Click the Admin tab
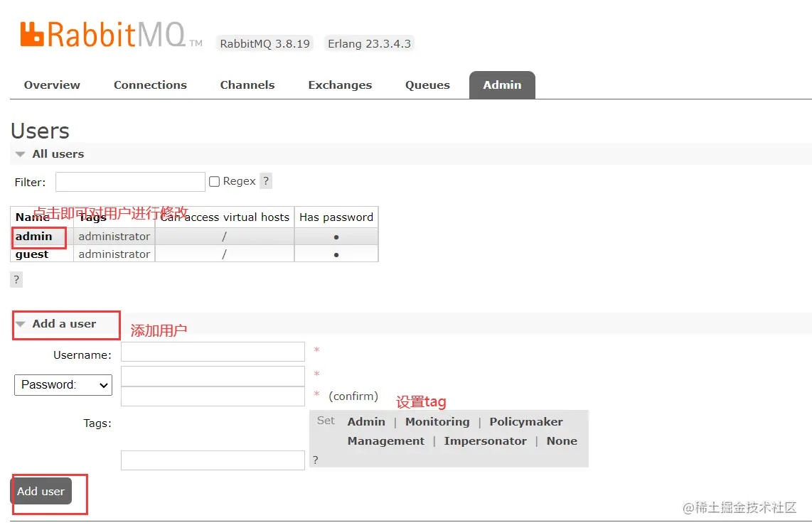This screenshot has width=812, height=530. [502, 85]
